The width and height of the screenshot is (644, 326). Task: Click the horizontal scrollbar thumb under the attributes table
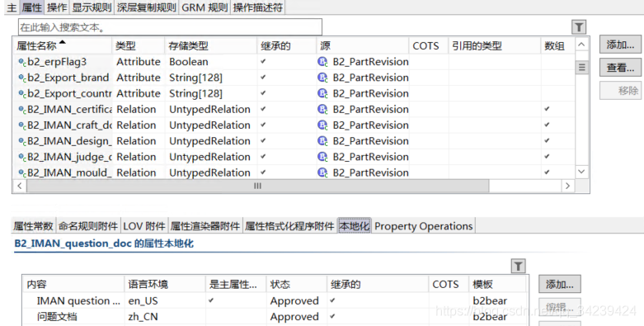257,186
